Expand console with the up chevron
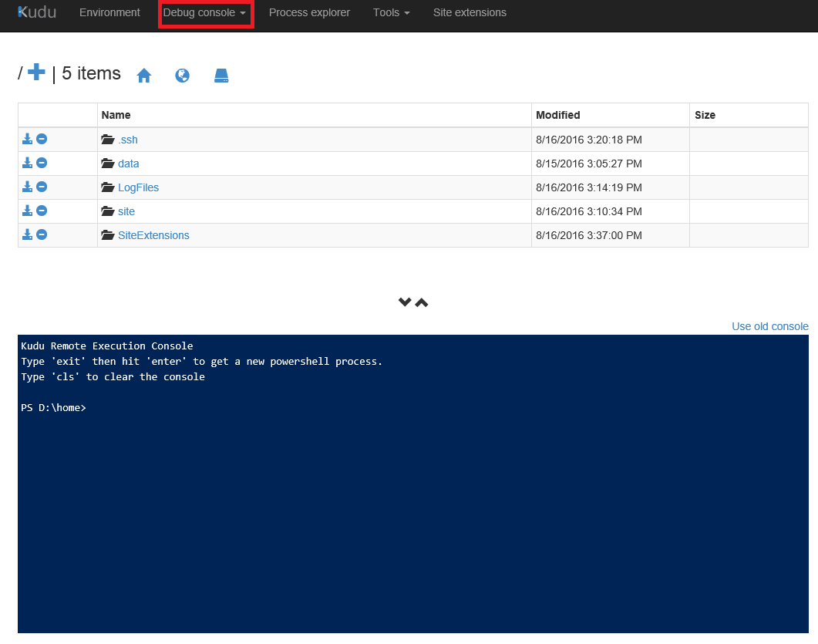This screenshot has width=818, height=644. (422, 302)
